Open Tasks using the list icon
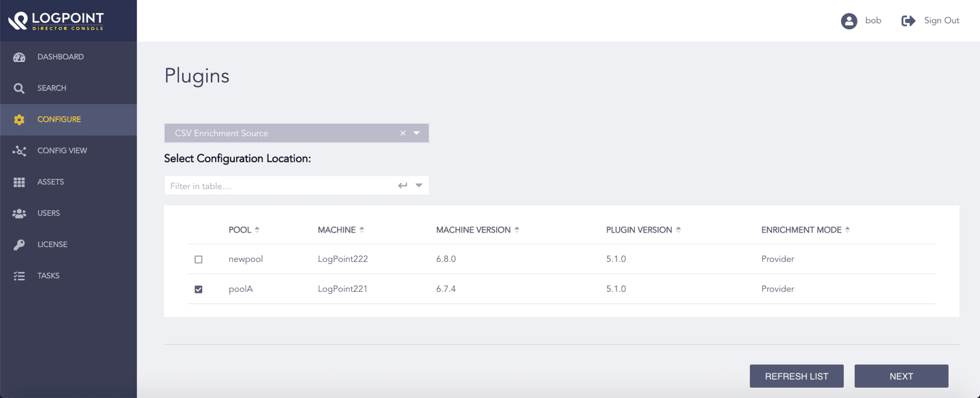 (19, 275)
